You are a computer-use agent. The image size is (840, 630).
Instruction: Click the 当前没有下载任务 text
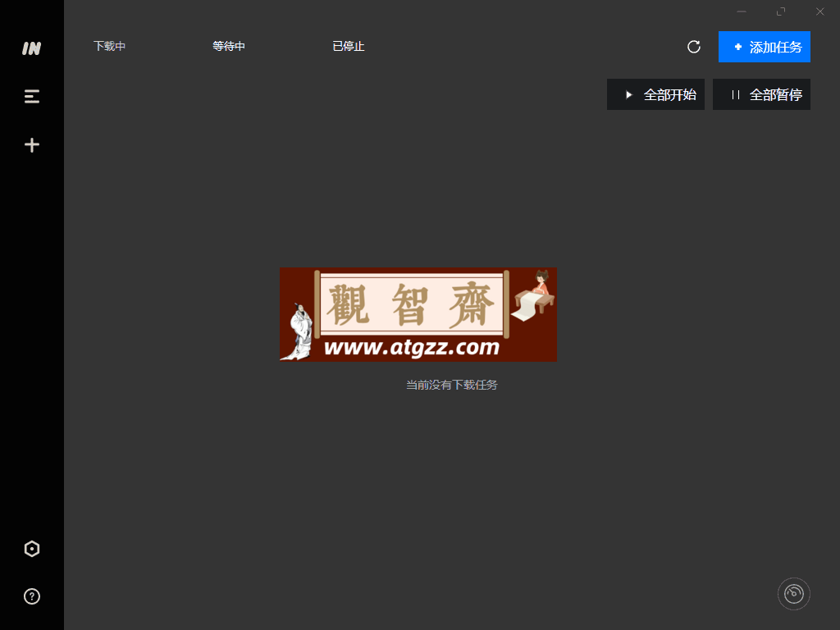coord(452,385)
